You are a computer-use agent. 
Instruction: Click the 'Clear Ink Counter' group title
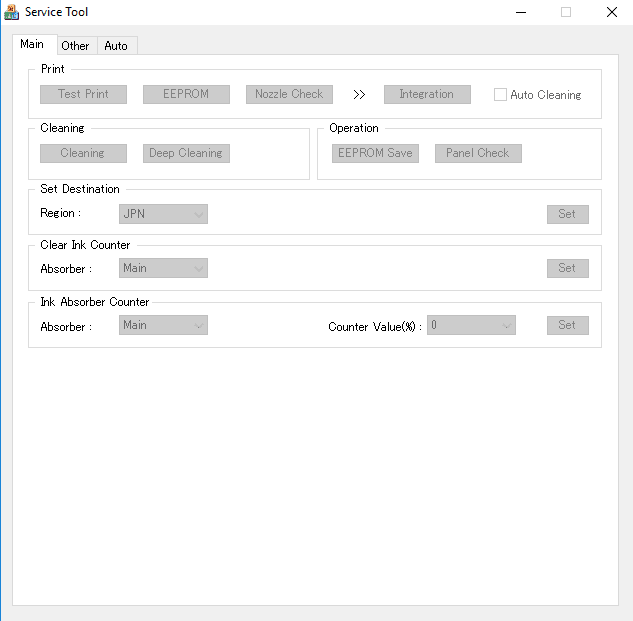[85, 245]
